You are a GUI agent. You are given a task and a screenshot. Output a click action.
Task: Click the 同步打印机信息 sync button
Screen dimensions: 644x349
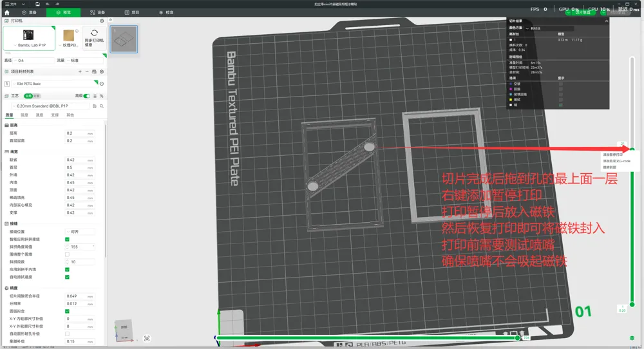pos(94,38)
